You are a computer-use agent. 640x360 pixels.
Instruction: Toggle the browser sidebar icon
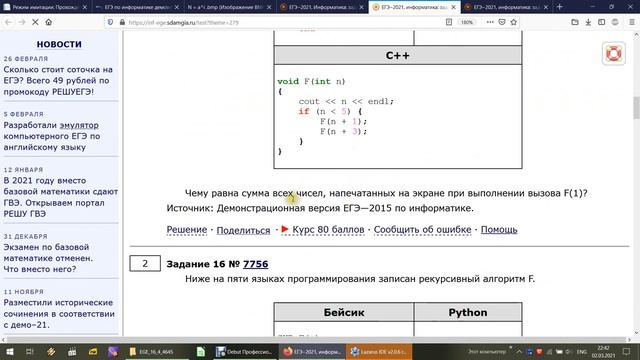602,22
